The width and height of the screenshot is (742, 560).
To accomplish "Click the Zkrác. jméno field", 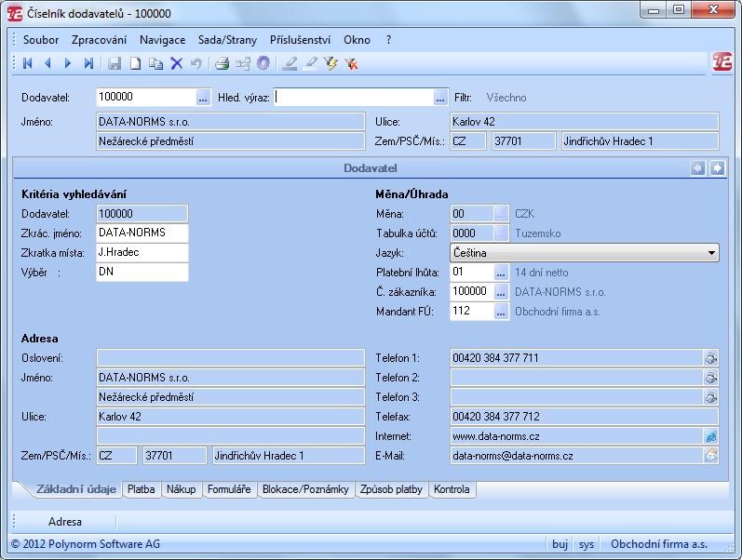I will pyautogui.click(x=142, y=233).
